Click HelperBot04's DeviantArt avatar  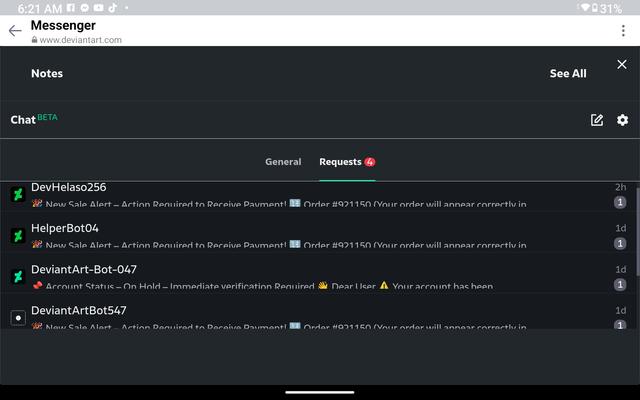tap(18, 236)
